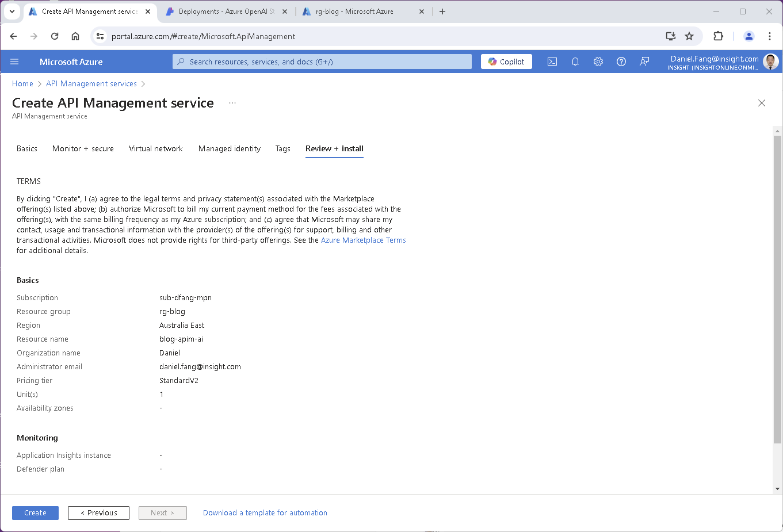Image resolution: width=783 pixels, height=532 pixels.
Task: Open the feedback icon in header
Action: coord(644,62)
